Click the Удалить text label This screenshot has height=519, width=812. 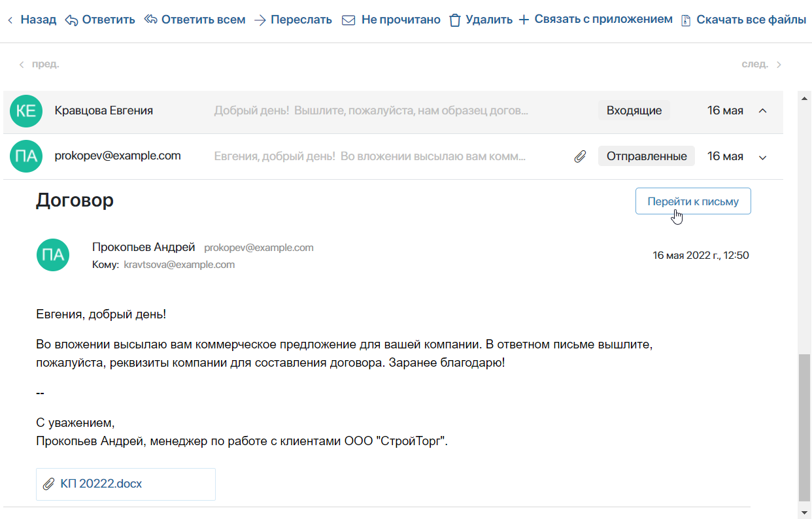489,20
